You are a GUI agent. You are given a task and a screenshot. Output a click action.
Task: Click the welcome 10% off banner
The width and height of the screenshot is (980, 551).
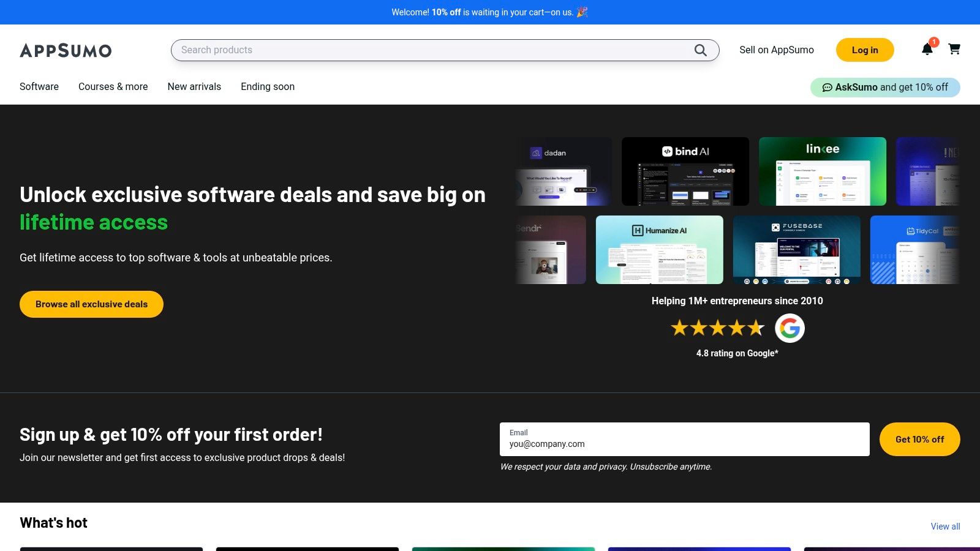490,12
